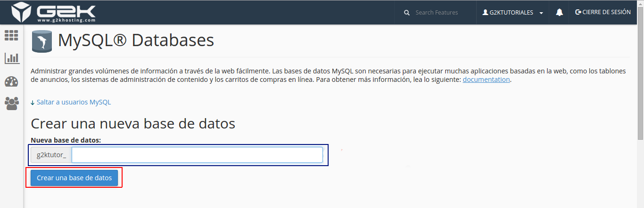Click the G2K hosting logo
Image resolution: width=644 pixels, height=208 pixels.
(54, 12)
